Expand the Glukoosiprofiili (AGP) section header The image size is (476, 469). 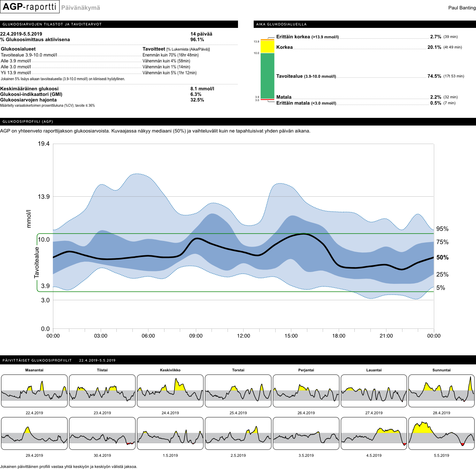(x=28, y=122)
